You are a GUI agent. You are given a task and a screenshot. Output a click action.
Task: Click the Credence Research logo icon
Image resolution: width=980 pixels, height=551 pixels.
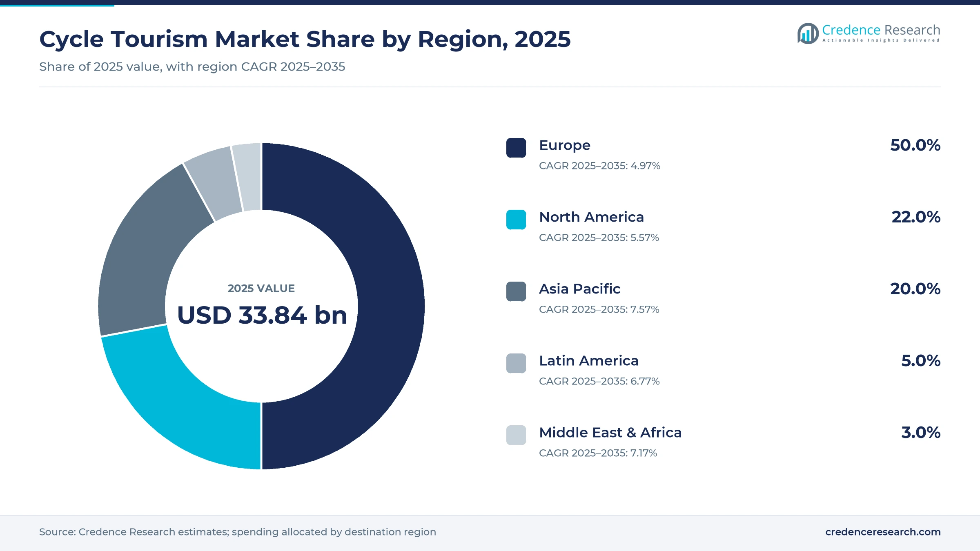808,33
